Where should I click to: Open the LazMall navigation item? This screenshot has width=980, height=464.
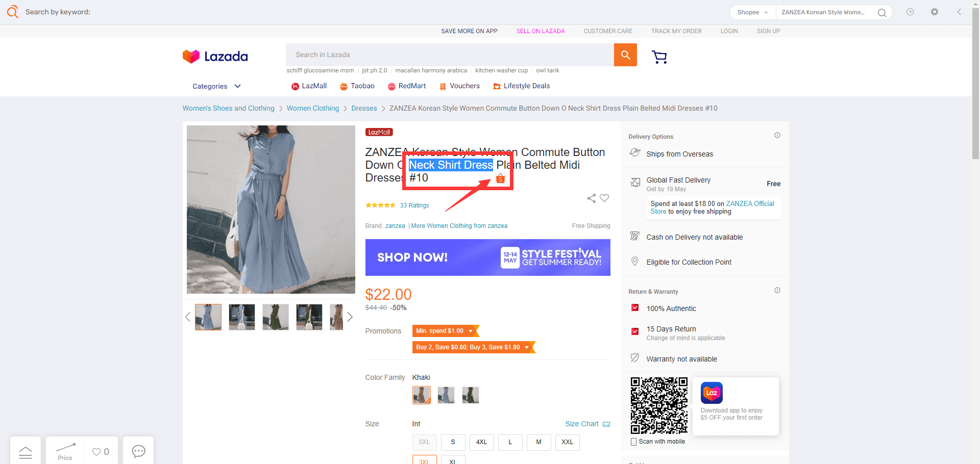pyautogui.click(x=309, y=86)
